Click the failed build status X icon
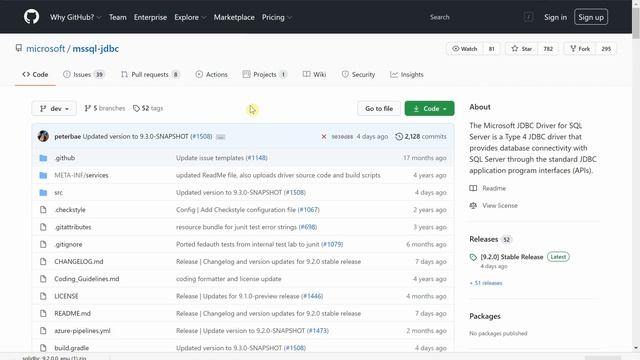640x360 pixels. 324,137
